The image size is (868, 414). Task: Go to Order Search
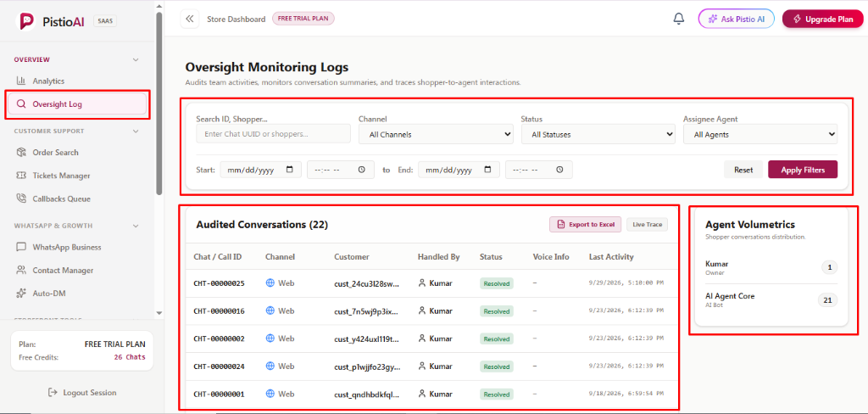click(x=77, y=153)
